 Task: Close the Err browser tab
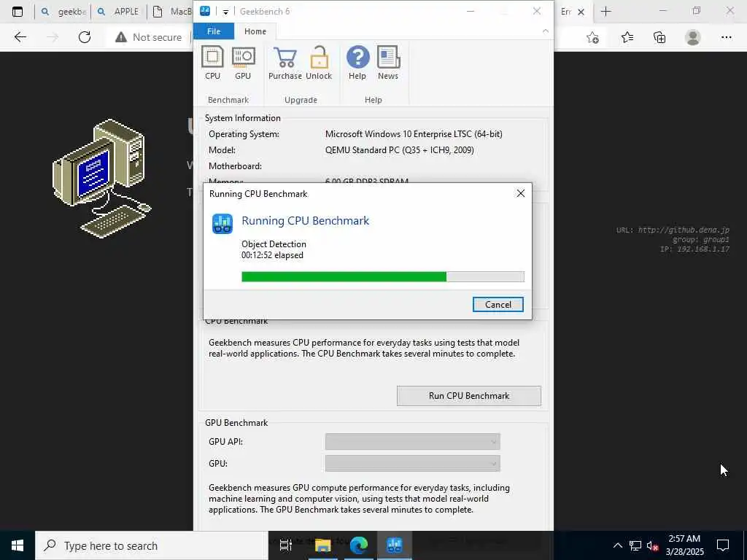pos(581,12)
